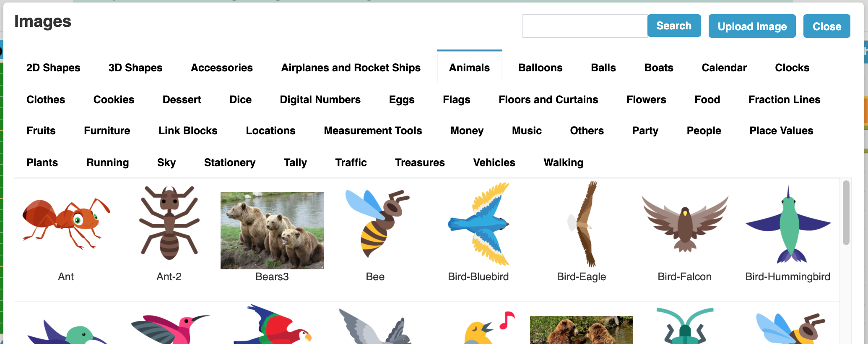This screenshot has height=344, width=868.
Task: Choose the red parrot image in second row
Action: tap(272, 324)
